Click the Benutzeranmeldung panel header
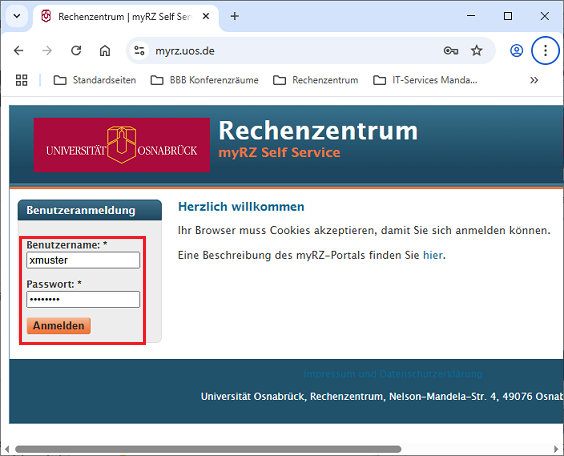Image resolution: width=564 pixels, height=456 pixels. (90, 210)
